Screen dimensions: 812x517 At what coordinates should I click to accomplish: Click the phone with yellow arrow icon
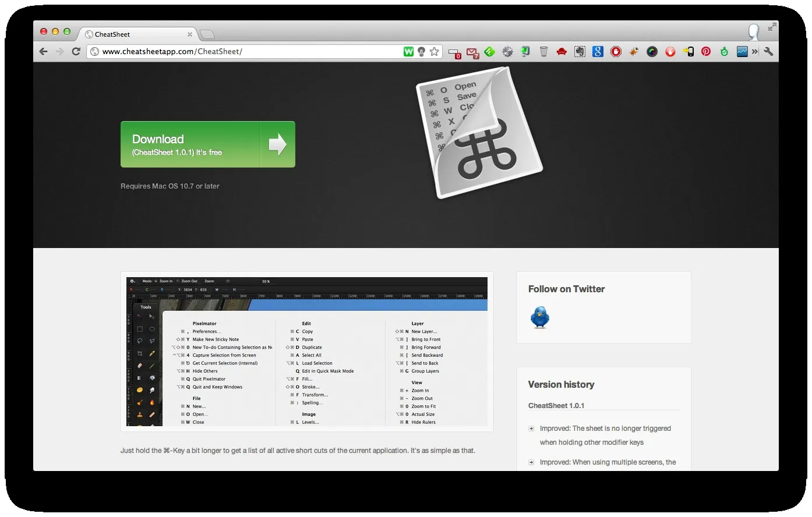click(689, 51)
